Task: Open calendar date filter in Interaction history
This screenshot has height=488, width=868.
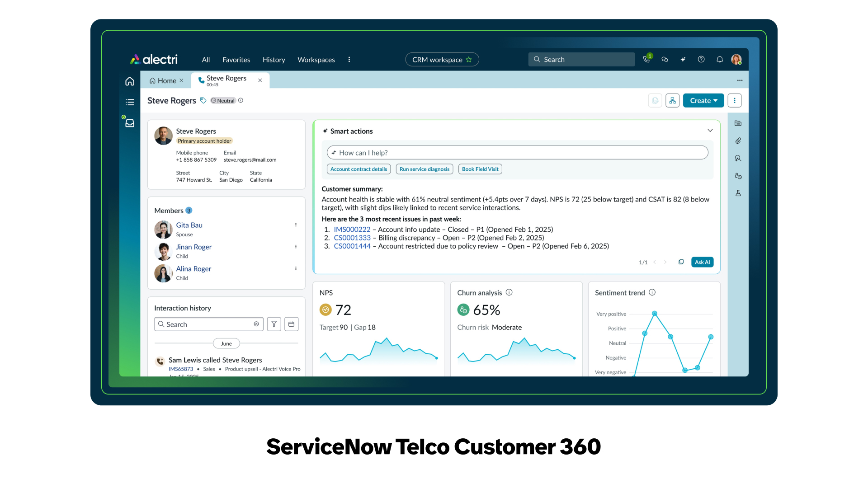Action: [292, 324]
